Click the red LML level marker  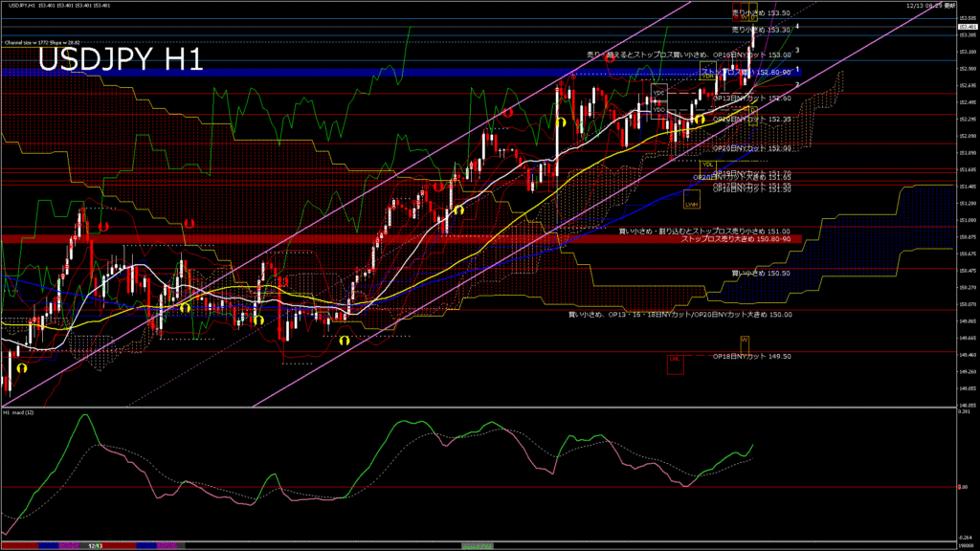[x=675, y=360]
